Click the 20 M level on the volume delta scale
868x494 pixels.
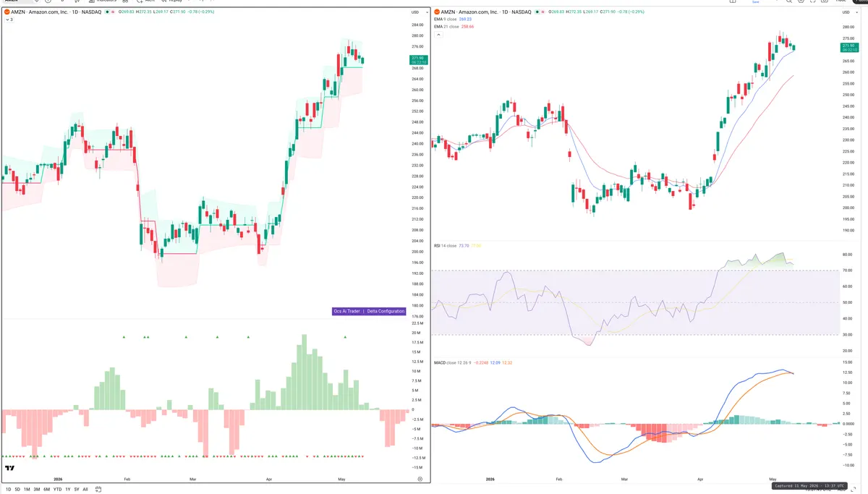416,333
